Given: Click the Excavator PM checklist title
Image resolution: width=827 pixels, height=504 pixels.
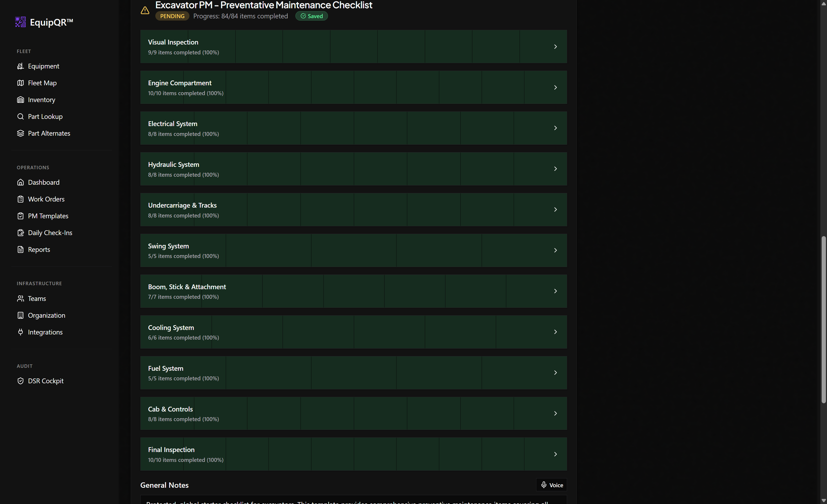Looking at the screenshot, I should pyautogui.click(x=264, y=5).
